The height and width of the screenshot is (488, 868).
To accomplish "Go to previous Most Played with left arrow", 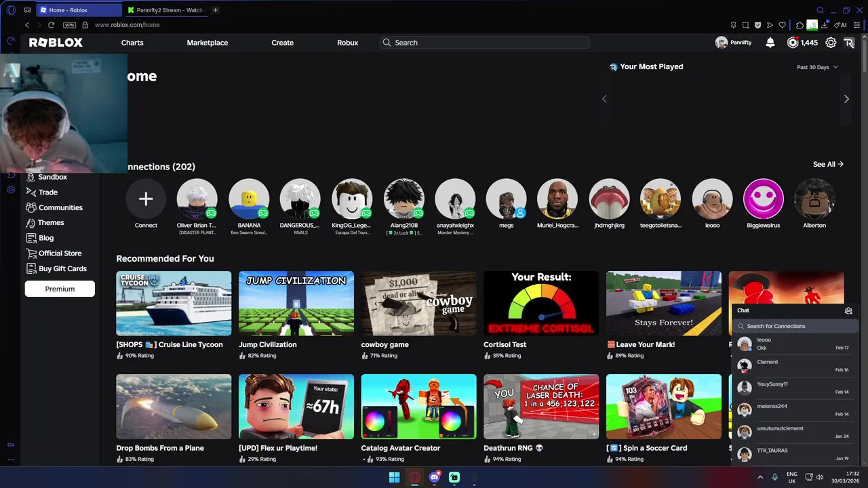I will coord(605,99).
